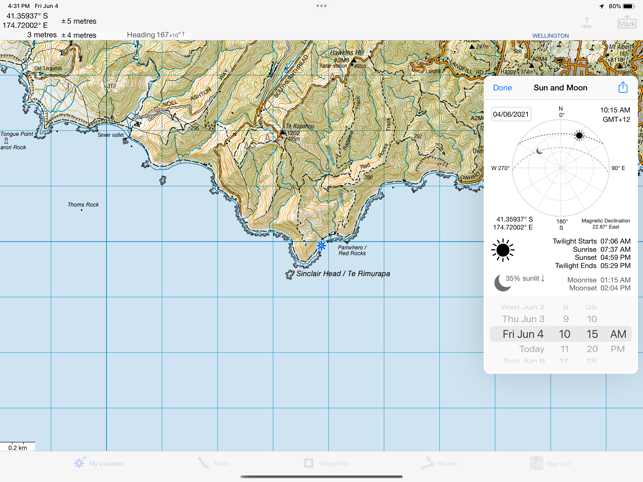Choose hour 11 in the time picker
The image size is (643, 482).
[564, 349]
